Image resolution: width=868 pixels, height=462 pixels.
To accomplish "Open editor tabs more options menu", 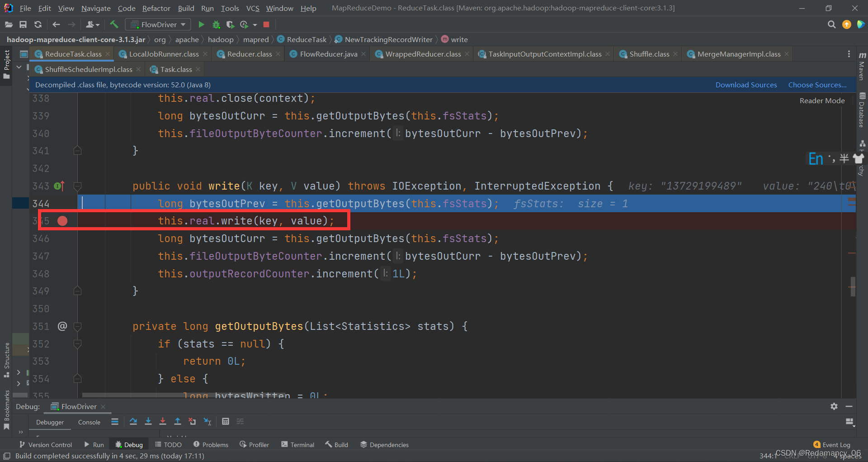I will 849,54.
